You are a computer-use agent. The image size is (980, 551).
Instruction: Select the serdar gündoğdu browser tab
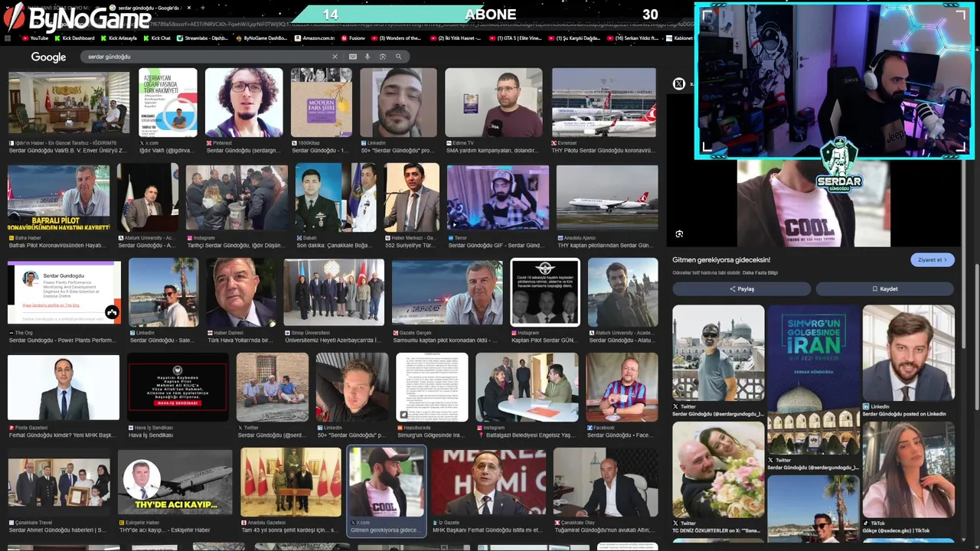(x=150, y=8)
